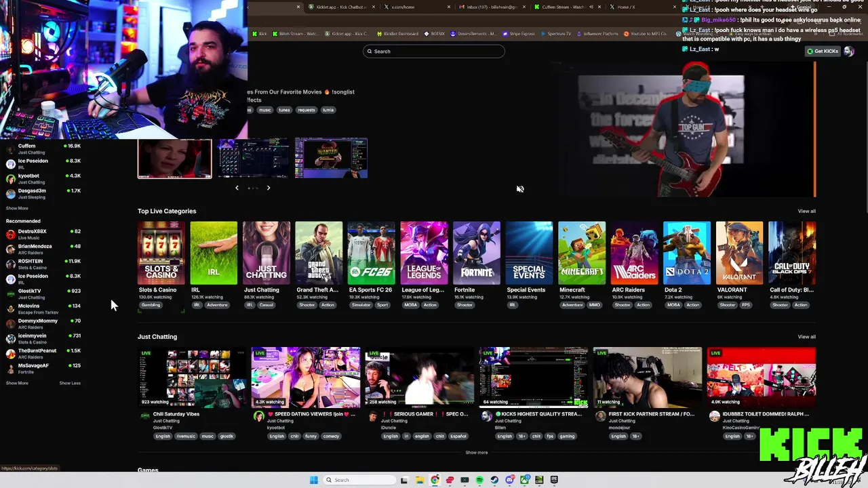The image size is (868, 488).
Task: Open Youtube to MP3 bookmark
Action: (646, 34)
